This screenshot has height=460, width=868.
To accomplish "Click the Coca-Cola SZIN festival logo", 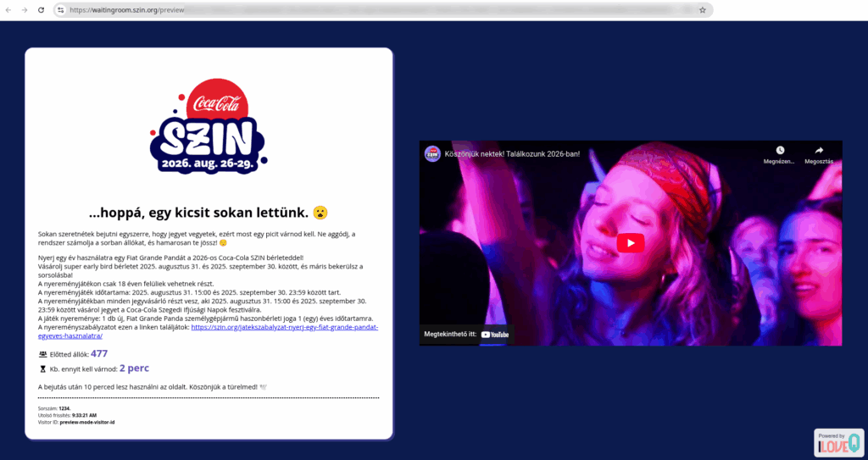I will (x=209, y=125).
